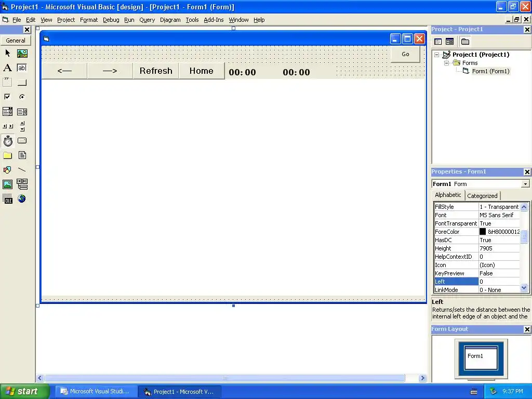532x399 pixels.
Task: Click the designer horizontal scrollbar right arrow
Action: (x=422, y=378)
